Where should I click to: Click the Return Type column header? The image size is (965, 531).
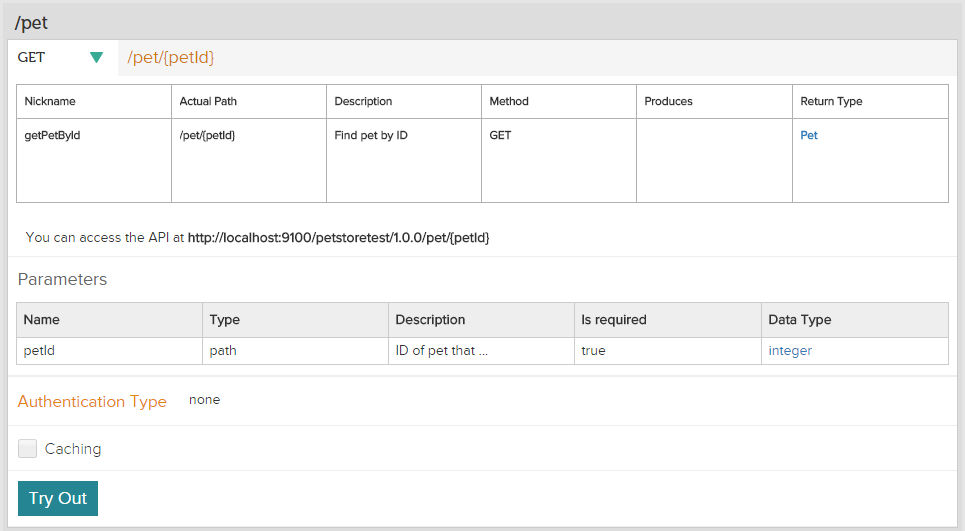pyautogui.click(x=870, y=102)
